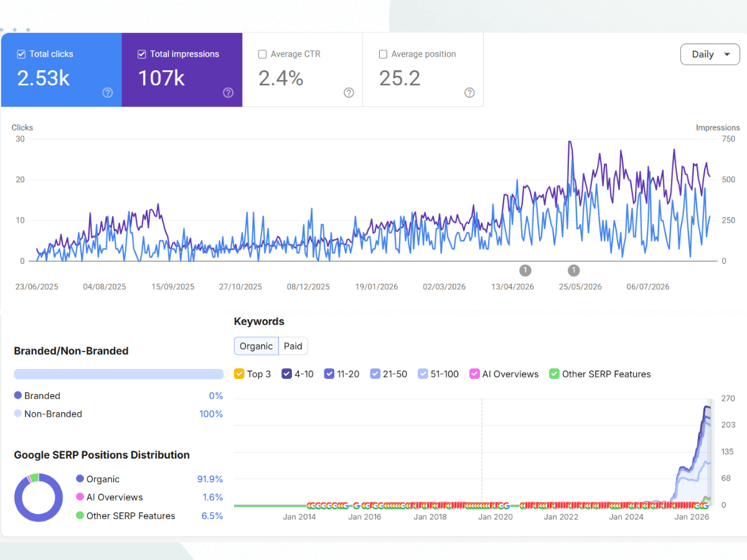Toggle the 51-100 positions checkbox
747x560 pixels.
(423, 374)
